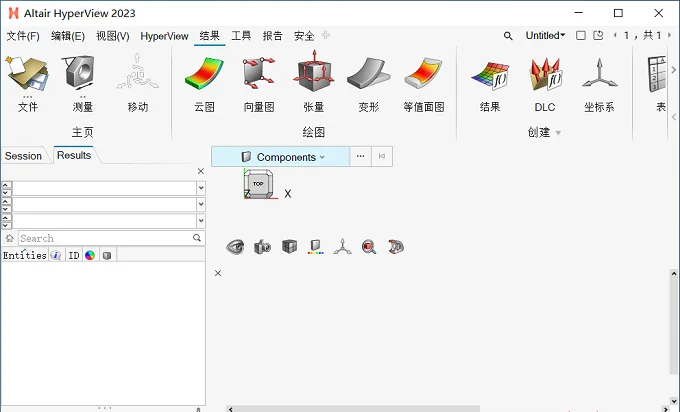This screenshot has width=680, height=412.
Task: Open the 文件(F) menu
Action: [x=23, y=36]
